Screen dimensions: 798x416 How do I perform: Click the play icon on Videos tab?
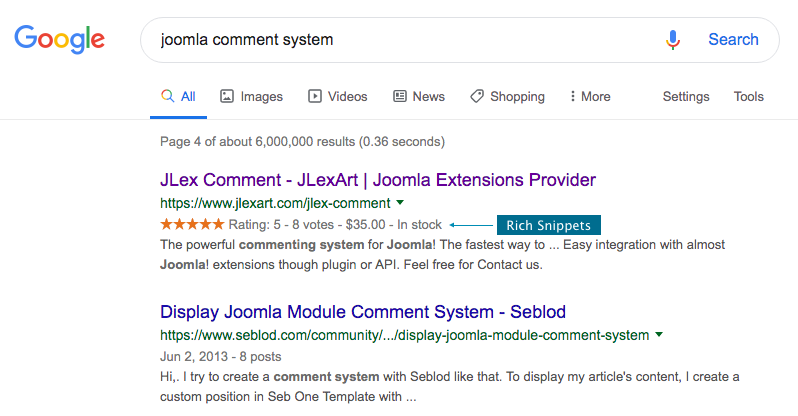[x=315, y=96]
